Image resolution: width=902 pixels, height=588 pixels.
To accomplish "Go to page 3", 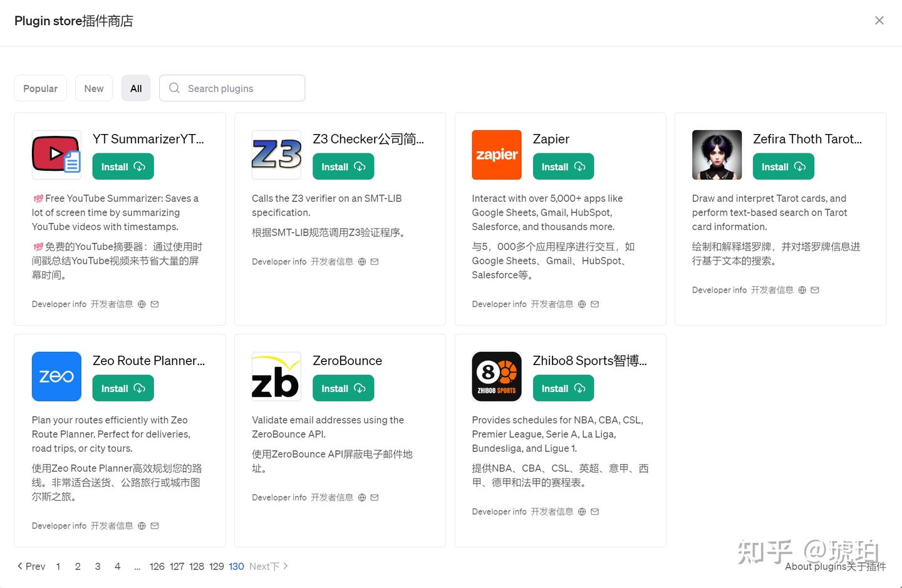I will (x=98, y=566).
